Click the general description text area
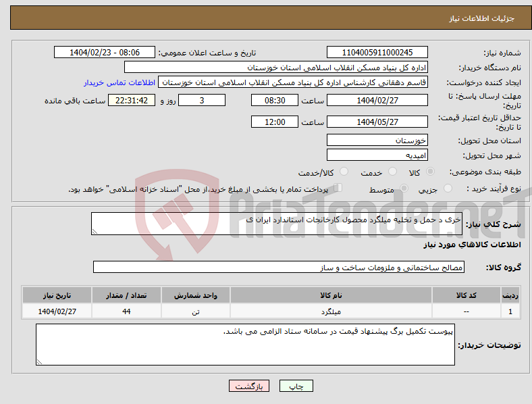The width and height of the screenshot is (532, 404). (277, 224)
